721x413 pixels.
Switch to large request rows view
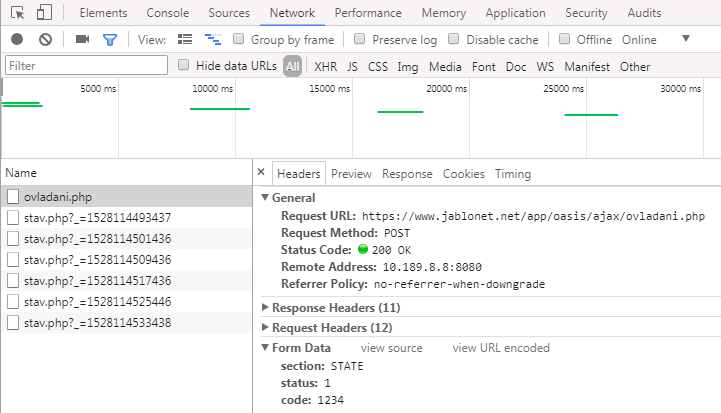pyautogui.click(x=184, y=39)
